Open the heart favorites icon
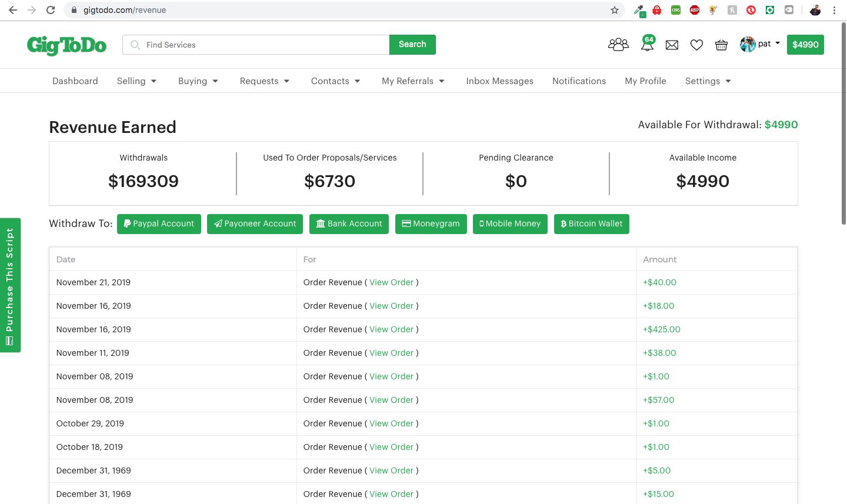 tap(696, 45)
